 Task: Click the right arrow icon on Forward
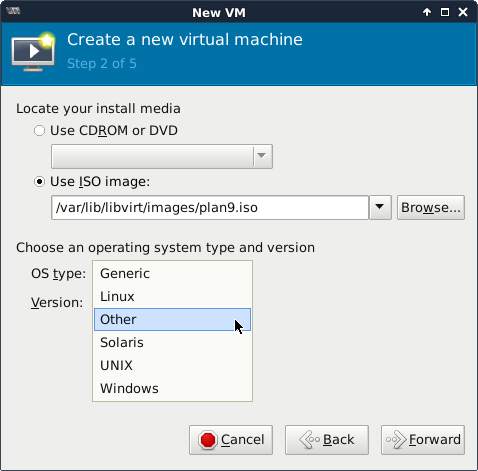point(396,440)
